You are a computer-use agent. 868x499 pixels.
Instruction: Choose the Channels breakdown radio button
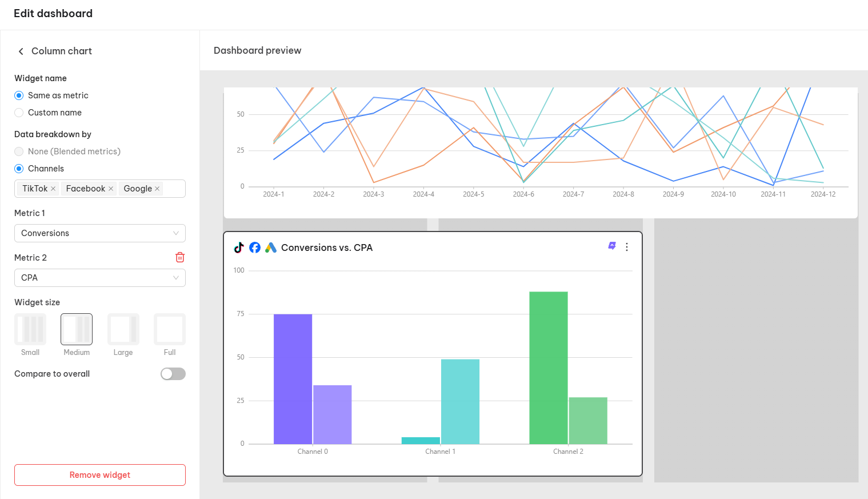click(19, 169)
